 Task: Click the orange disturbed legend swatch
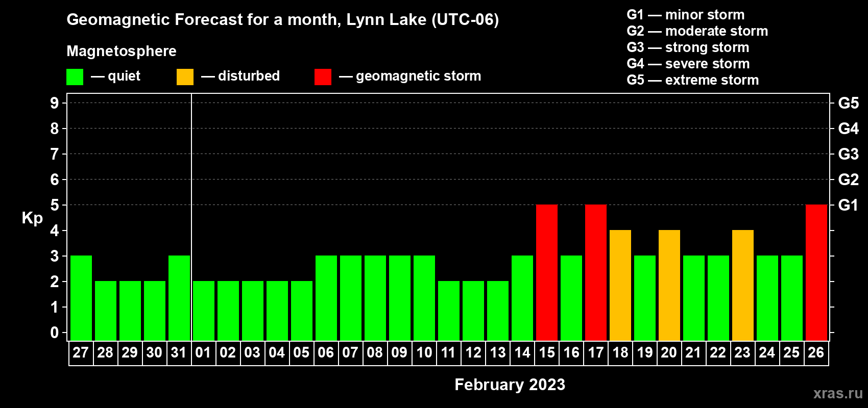click(x=185, y=77)
